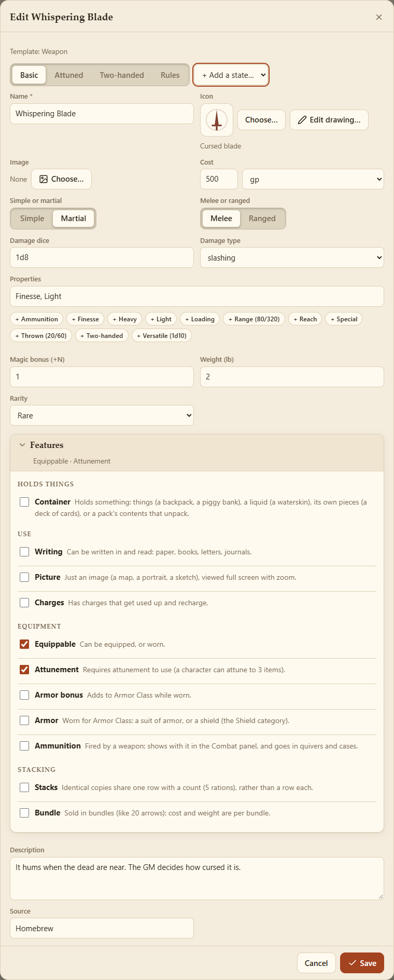
Task: Click the image Choose button with picture icon
Action: point(61,179)
